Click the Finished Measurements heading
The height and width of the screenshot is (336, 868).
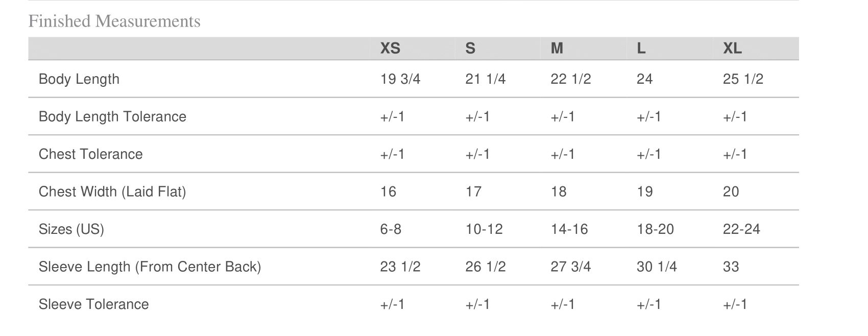[114, 21]
